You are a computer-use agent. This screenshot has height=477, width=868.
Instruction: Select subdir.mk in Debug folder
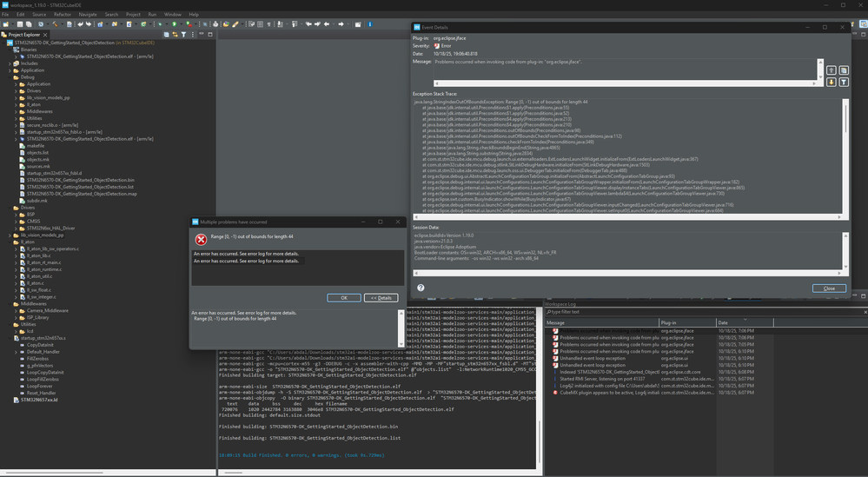coord(37,201)
